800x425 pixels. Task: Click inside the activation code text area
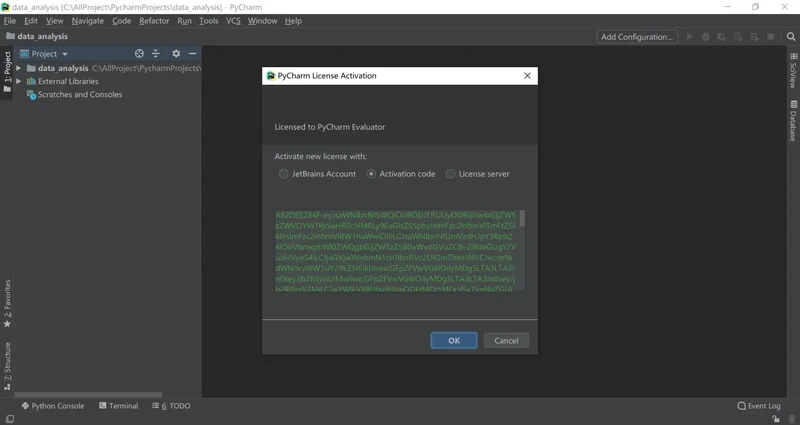395,250
